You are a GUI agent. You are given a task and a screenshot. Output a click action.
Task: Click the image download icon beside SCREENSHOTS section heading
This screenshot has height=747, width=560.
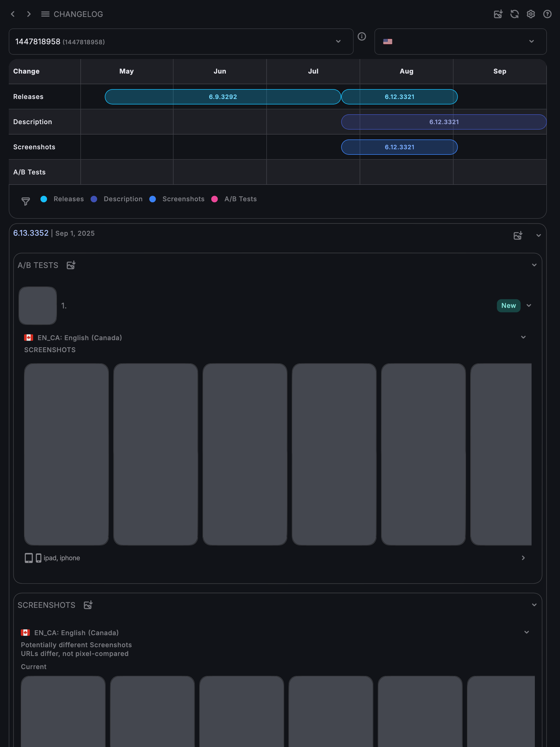[88, 605]
